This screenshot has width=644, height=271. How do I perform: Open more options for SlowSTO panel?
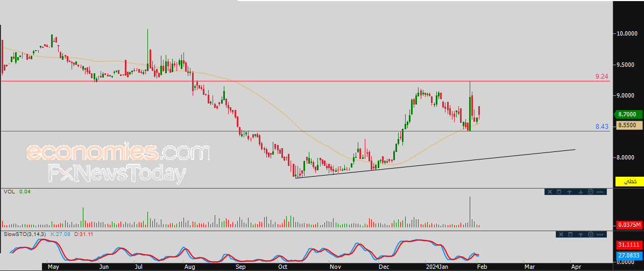[x=600, y=234]
